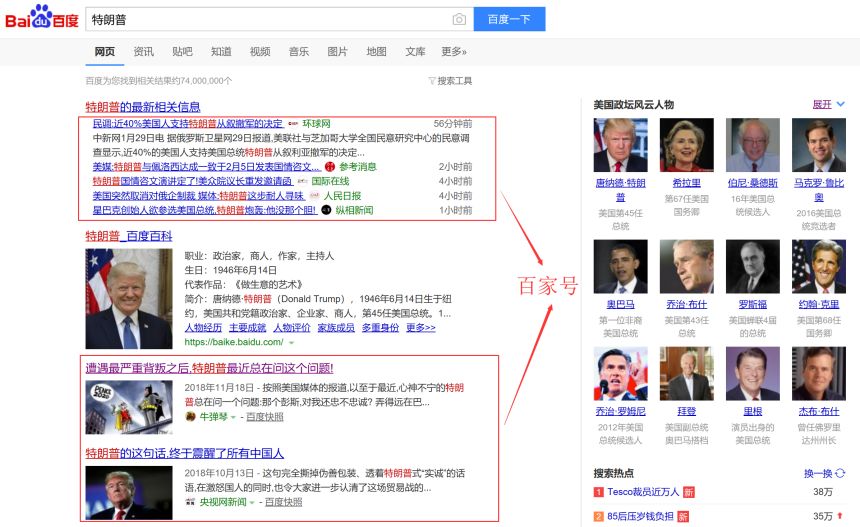Open 人物经历 sub-link

coord(203,327)
